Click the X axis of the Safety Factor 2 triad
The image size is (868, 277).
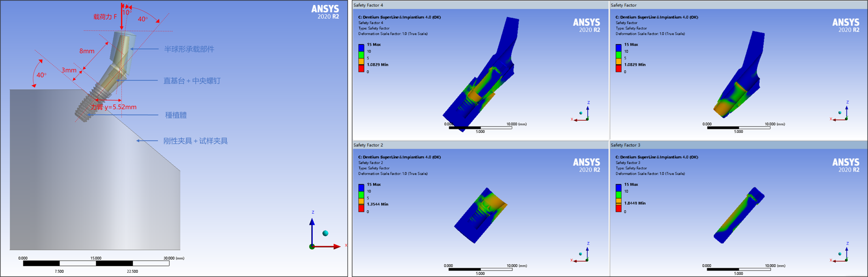click(580, 261)
